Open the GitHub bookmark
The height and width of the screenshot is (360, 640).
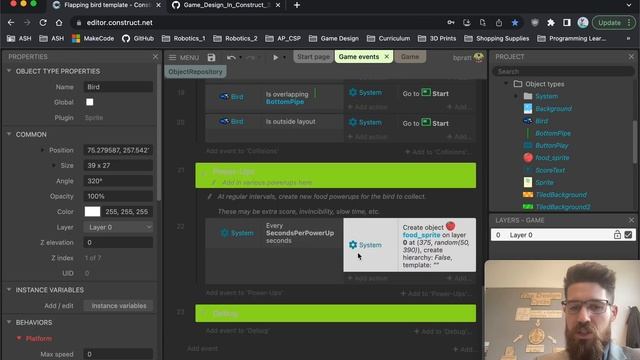[138, 38]
